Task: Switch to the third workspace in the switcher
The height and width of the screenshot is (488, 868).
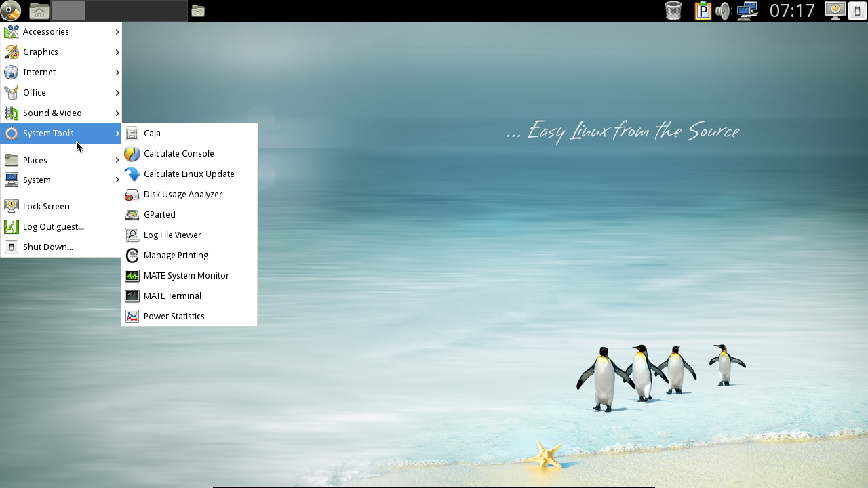Action: click(x=136, y=11)
